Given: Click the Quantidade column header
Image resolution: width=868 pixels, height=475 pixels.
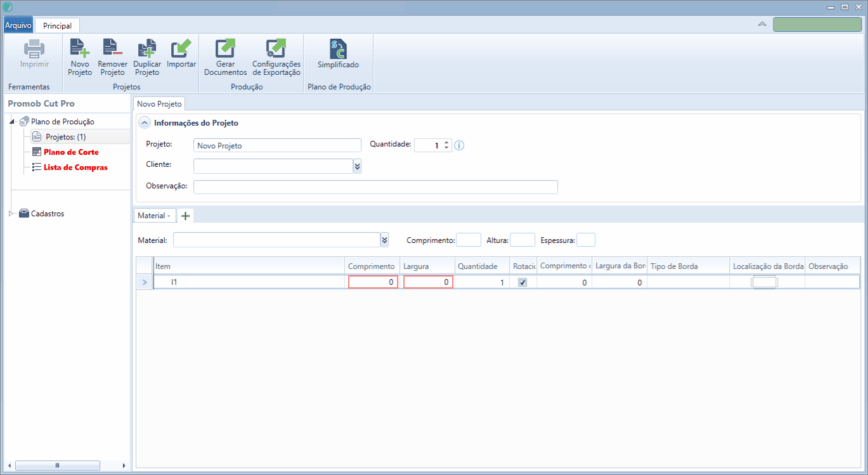Looking at the screenshot, I should pos(482,266).
